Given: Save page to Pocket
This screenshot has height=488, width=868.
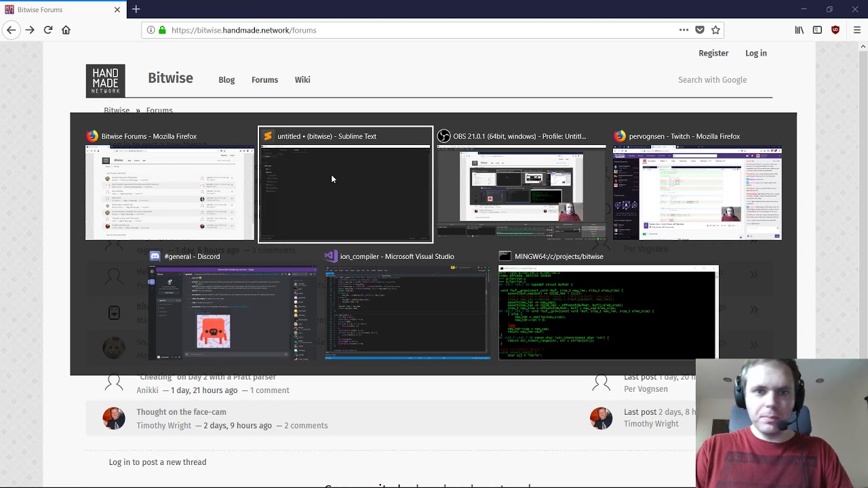Looking at the screenshot, I should click(700, 30).
